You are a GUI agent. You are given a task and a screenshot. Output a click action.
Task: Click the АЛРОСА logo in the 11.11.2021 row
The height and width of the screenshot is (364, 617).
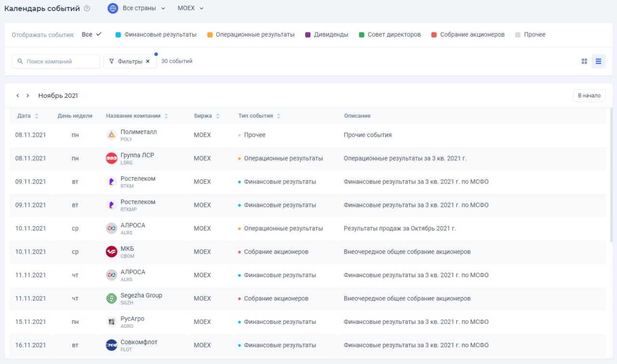click(111, 275)
